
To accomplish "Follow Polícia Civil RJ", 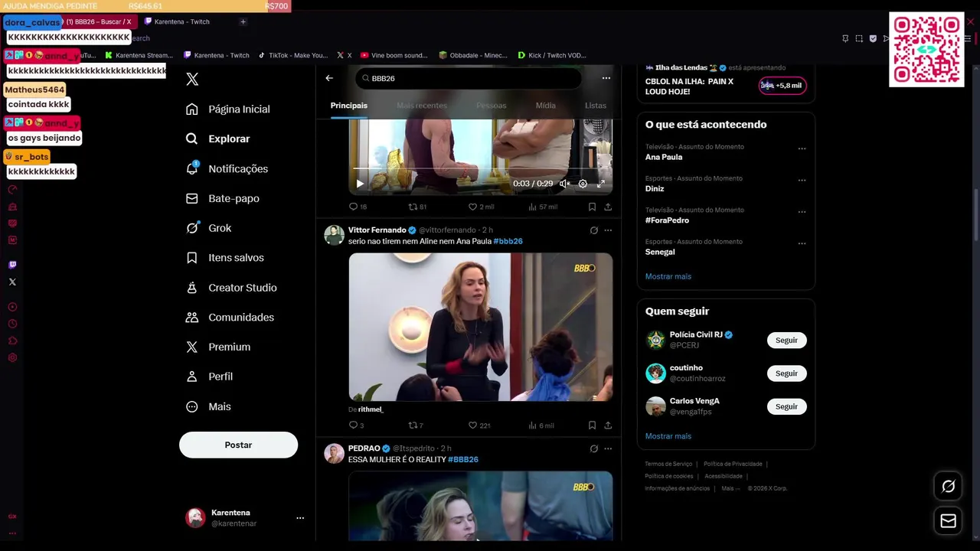I will point(786,340).
